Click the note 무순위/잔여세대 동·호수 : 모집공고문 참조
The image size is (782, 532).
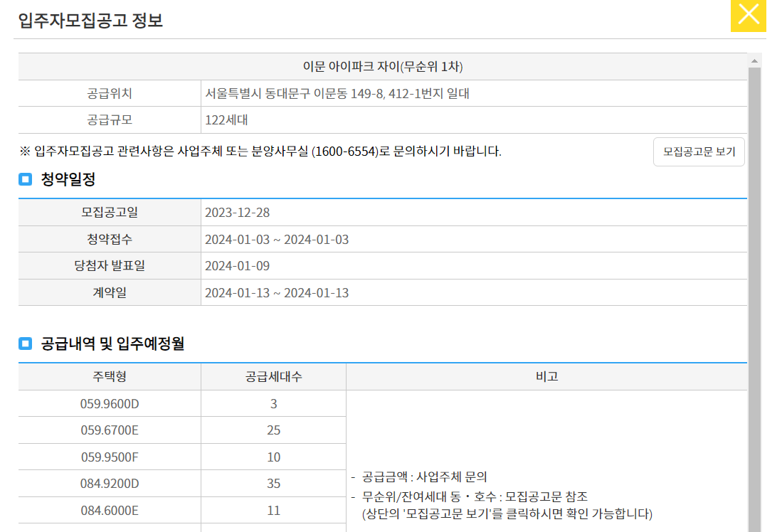475,496
